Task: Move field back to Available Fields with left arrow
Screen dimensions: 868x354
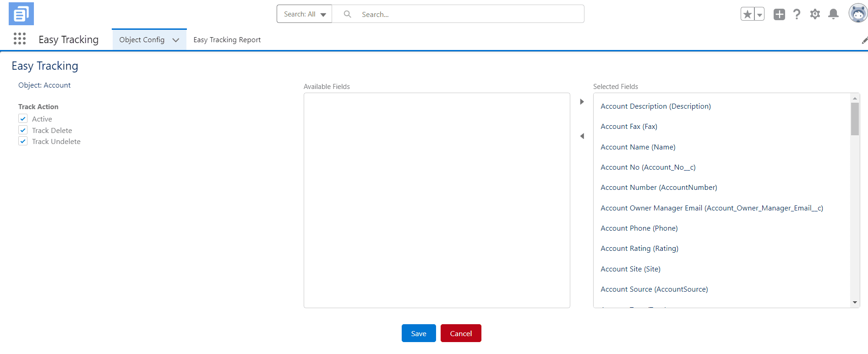Action: [582, 136]
